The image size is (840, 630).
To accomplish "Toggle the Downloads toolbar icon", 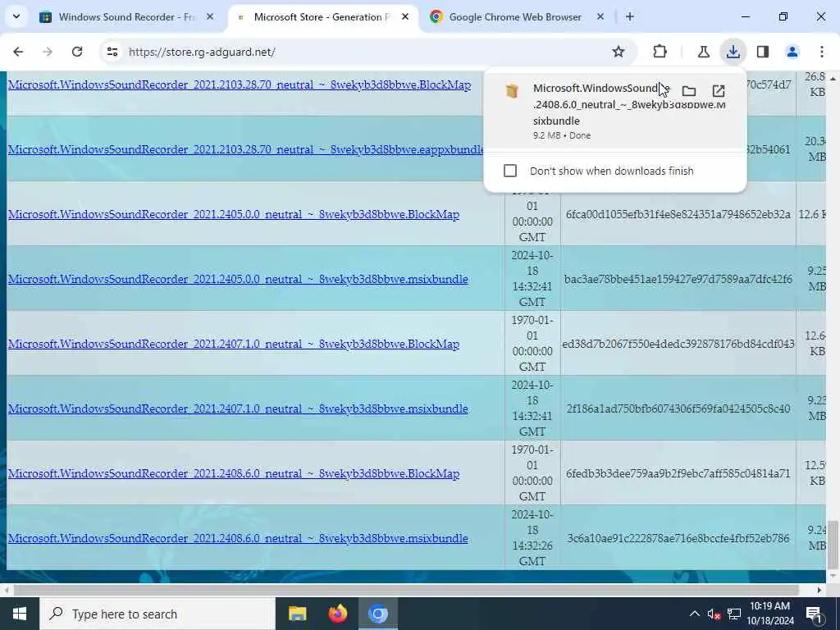I will [x=733, y=52].
